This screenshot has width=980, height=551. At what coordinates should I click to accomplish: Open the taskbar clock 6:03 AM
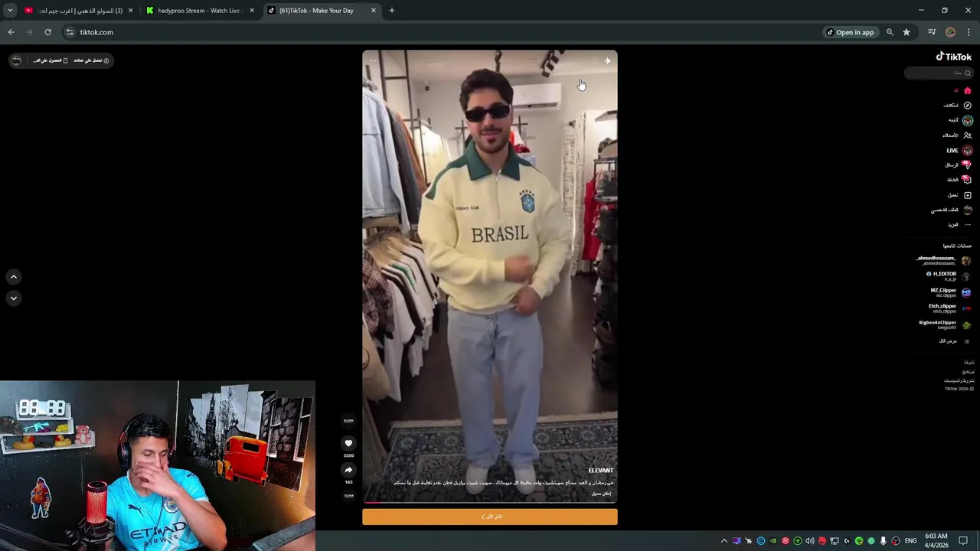[x=936, y=540]
